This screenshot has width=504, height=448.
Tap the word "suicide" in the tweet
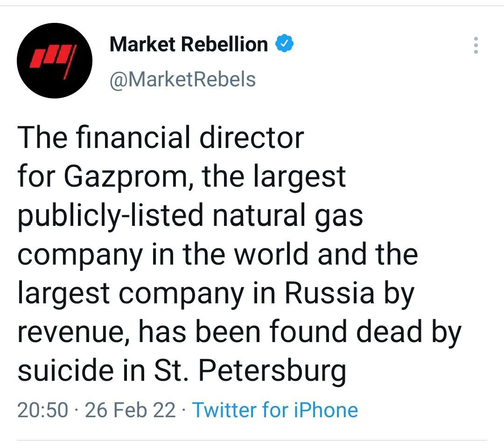[x=66, y=370]
